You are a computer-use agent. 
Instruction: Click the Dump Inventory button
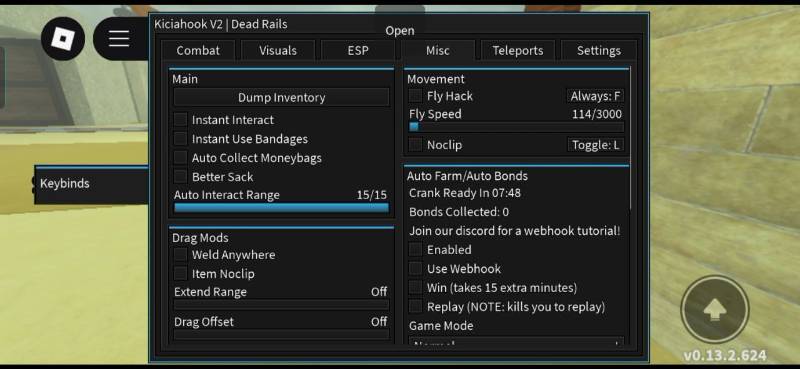tap(281, 97)
